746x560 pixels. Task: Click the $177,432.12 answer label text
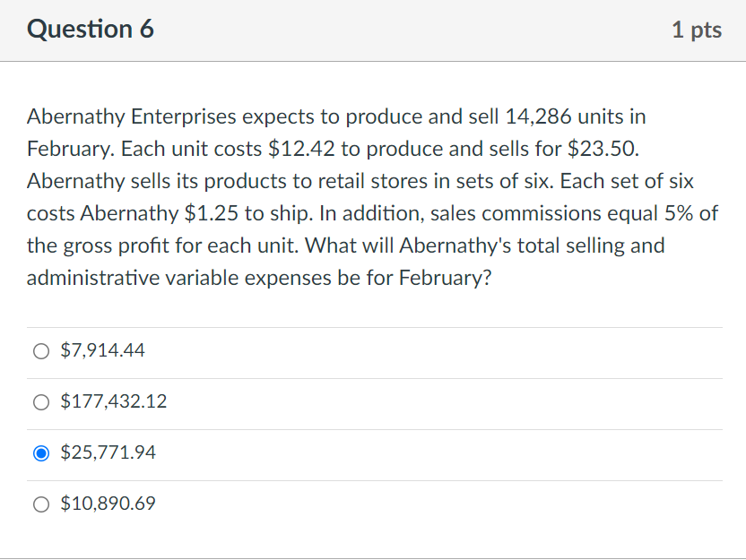[x=113, y=402]
